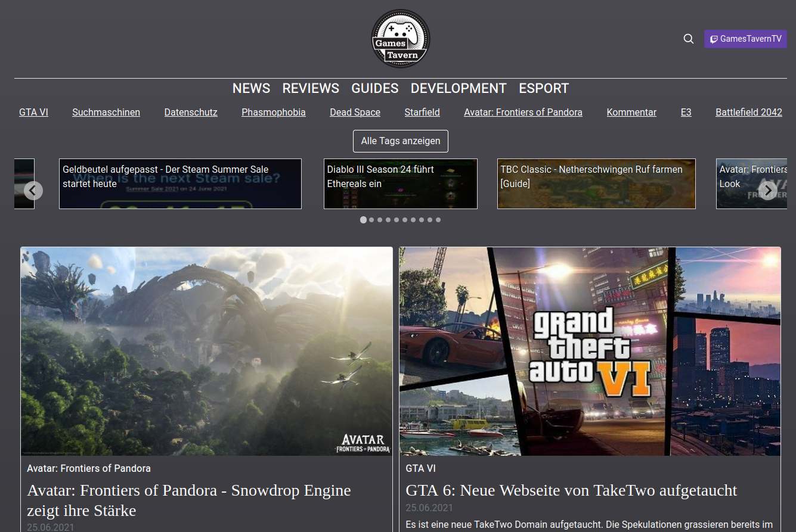Open the ESPORT menu item

[x=544, y=88]
